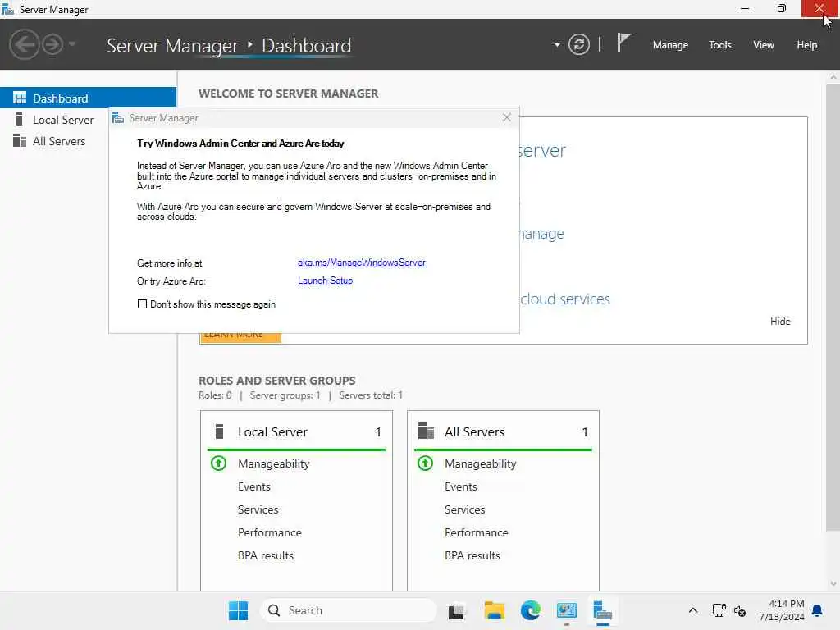Viewport: 840px width, 630px height.
Task: Click the Local Server icon in sidebar
Action: 20,119
